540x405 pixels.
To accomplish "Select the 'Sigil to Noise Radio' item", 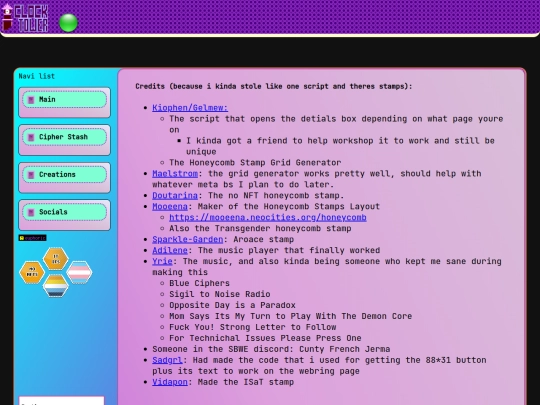I will 219,294.
